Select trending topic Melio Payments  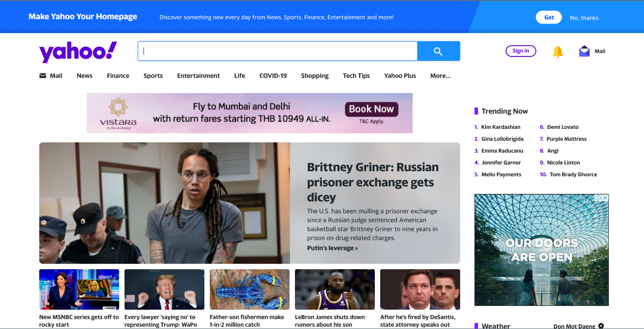501,174
